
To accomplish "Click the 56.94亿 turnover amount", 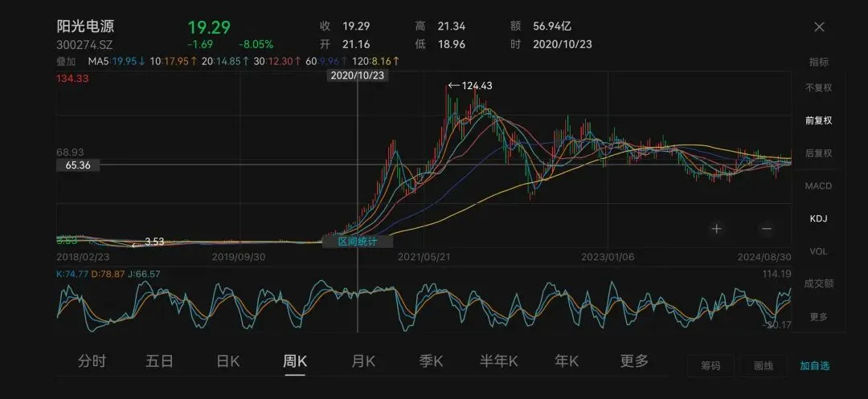I will point(552,26).
